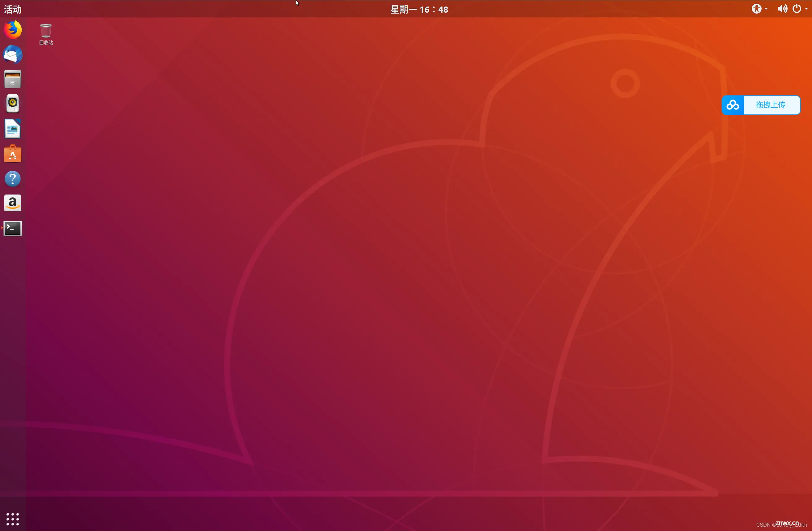Switch to the running Terminal
The height and width of the screenshot is (531, 812).
click(x=13, y=228)
